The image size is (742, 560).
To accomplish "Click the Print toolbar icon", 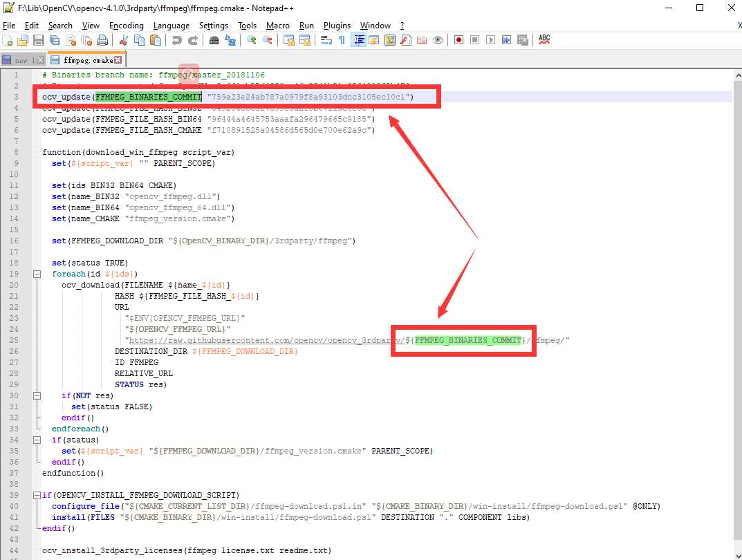I will (x=102, y=40).
